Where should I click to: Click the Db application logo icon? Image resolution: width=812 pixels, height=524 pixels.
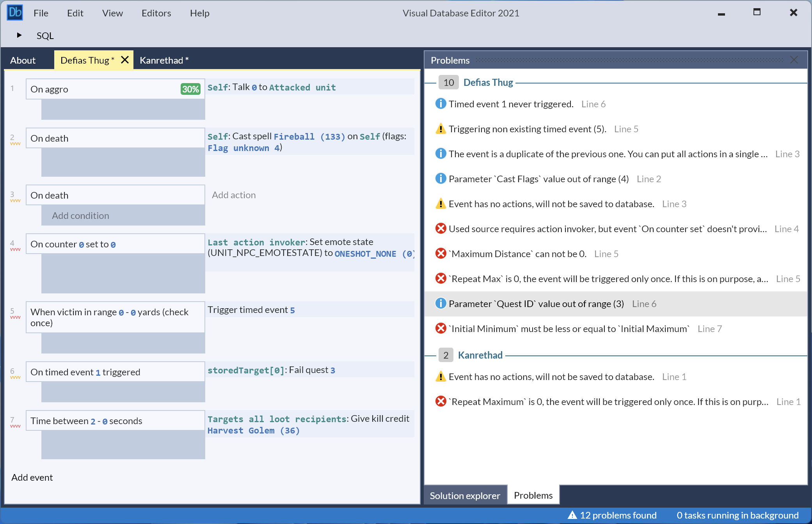click(x=15, y=12)
